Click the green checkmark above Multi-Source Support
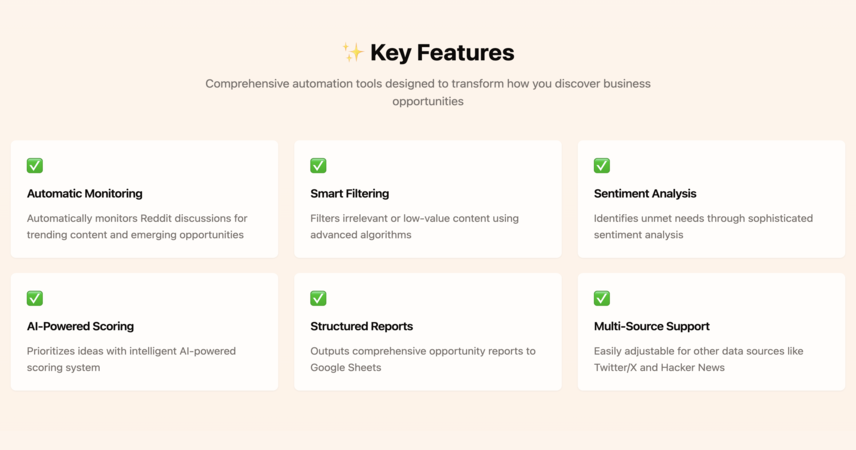Screen dimensions: 856x450 [602, 298]
